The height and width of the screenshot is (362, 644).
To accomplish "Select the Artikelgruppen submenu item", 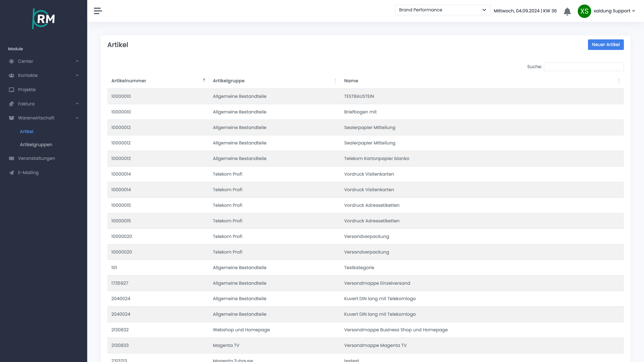I will point(36,145).
